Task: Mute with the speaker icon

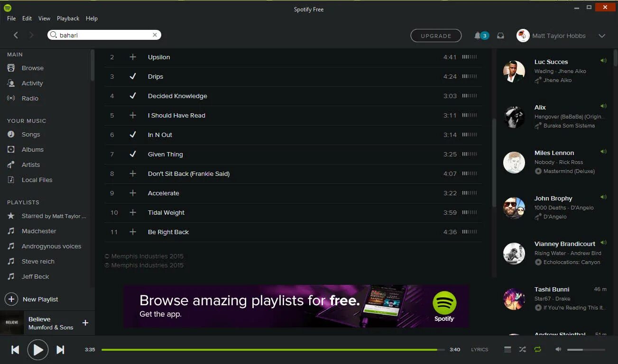Action: click(x=558, y=350)
